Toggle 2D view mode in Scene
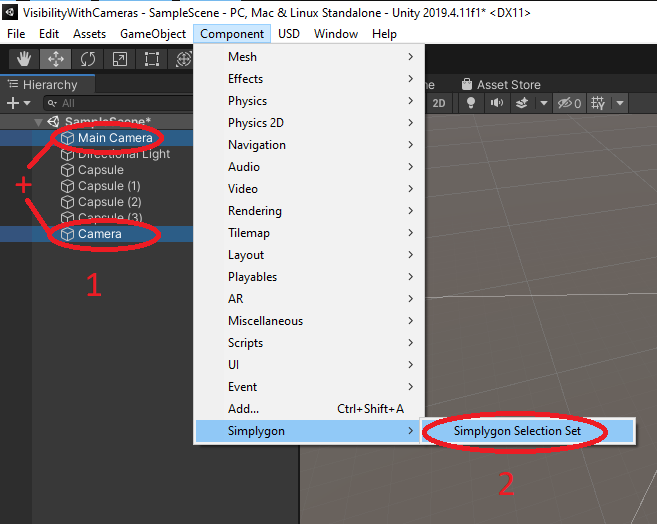The width and height of the screenshot is (657, 524). click(438, 103)
